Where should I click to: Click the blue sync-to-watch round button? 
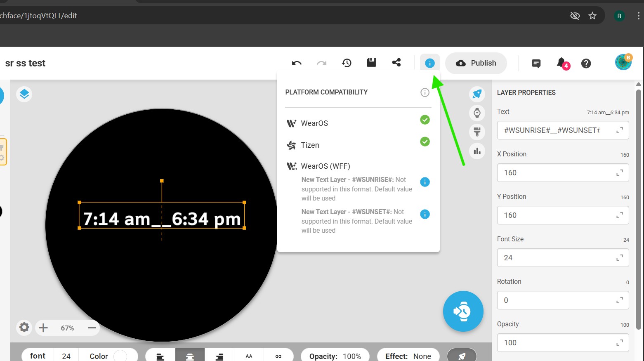point(463,311)
